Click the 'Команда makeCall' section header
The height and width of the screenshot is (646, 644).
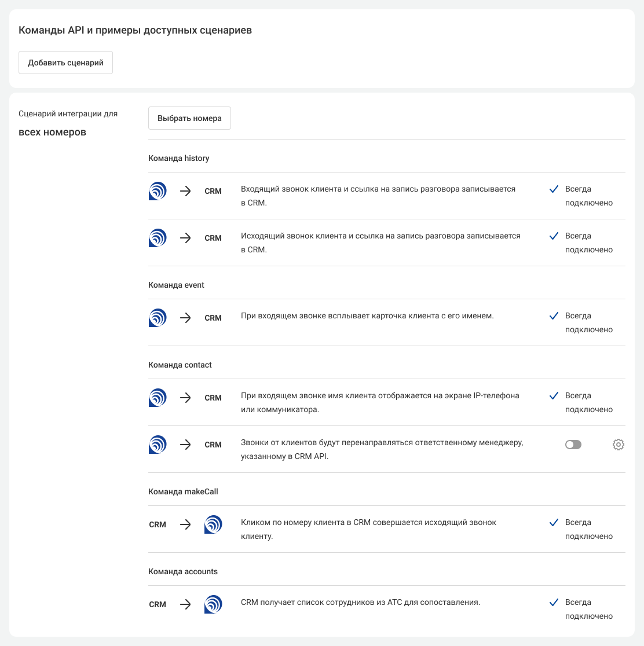[x=183, y=491]
